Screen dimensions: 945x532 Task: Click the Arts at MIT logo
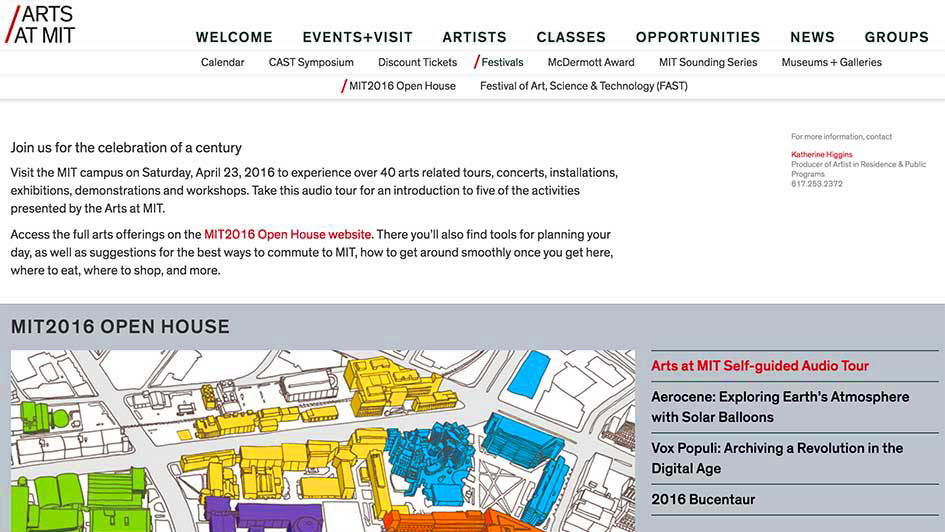point(41,24)
